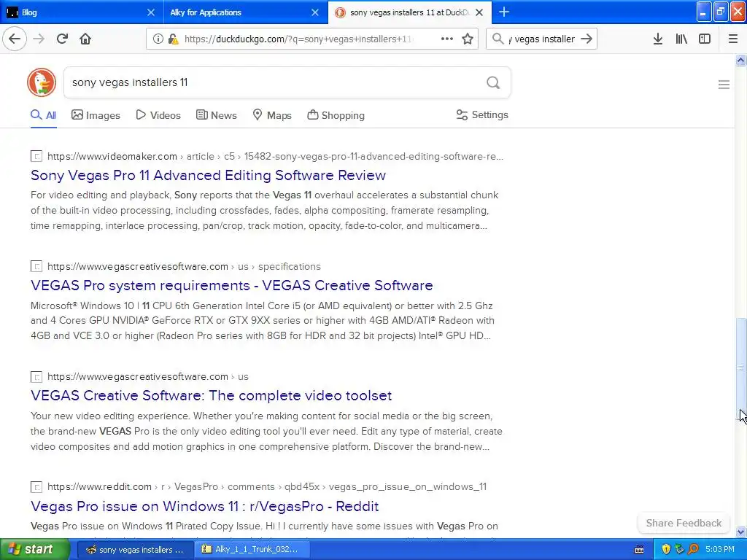Screen dimensions: 747x560
Task: Click the magnifier in DuckDuckGo search box
Action: coord(493,82)
